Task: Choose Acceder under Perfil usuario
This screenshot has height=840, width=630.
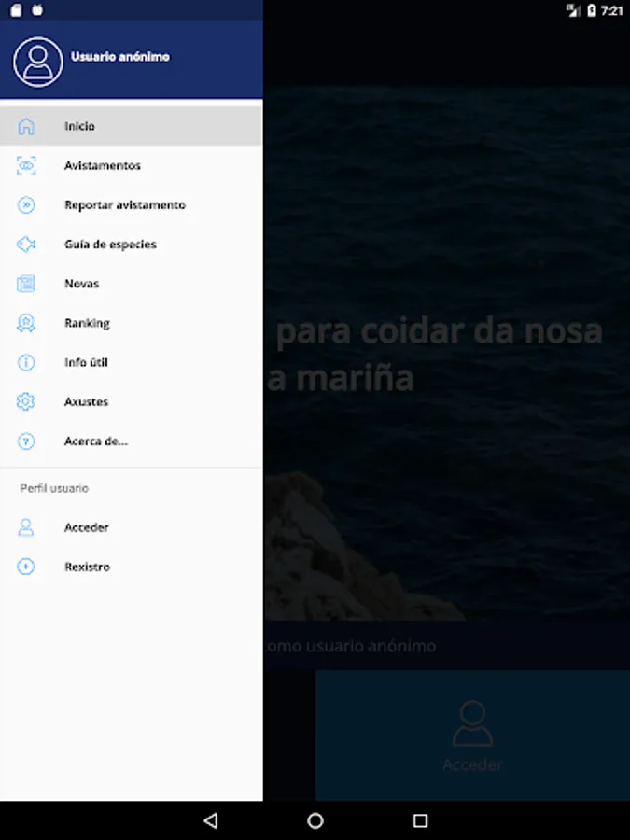Action: coord(132,527)
